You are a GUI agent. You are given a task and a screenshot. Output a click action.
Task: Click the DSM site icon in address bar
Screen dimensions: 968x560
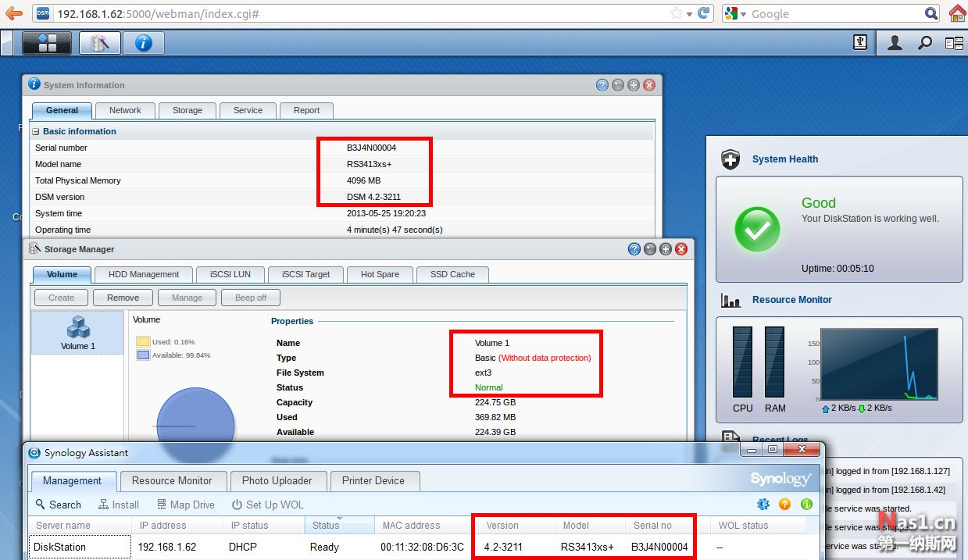[x=43, y=14]
